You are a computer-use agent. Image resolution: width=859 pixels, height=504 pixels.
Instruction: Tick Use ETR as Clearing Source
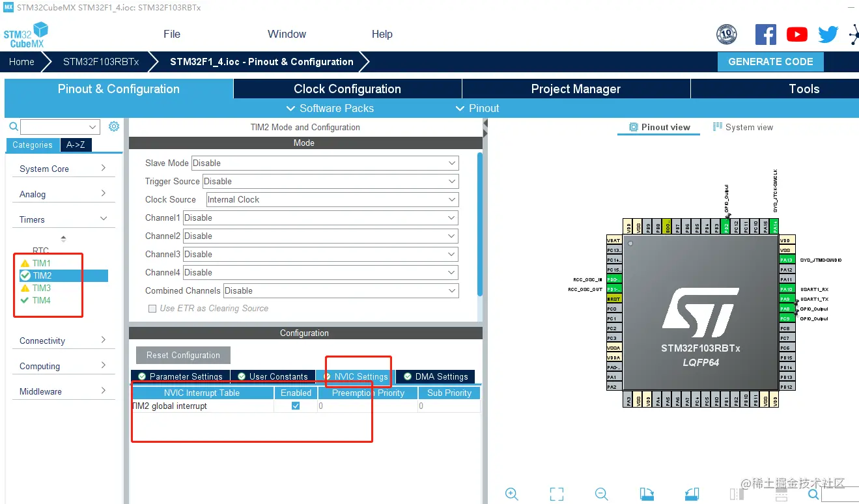tap(152, 309)
